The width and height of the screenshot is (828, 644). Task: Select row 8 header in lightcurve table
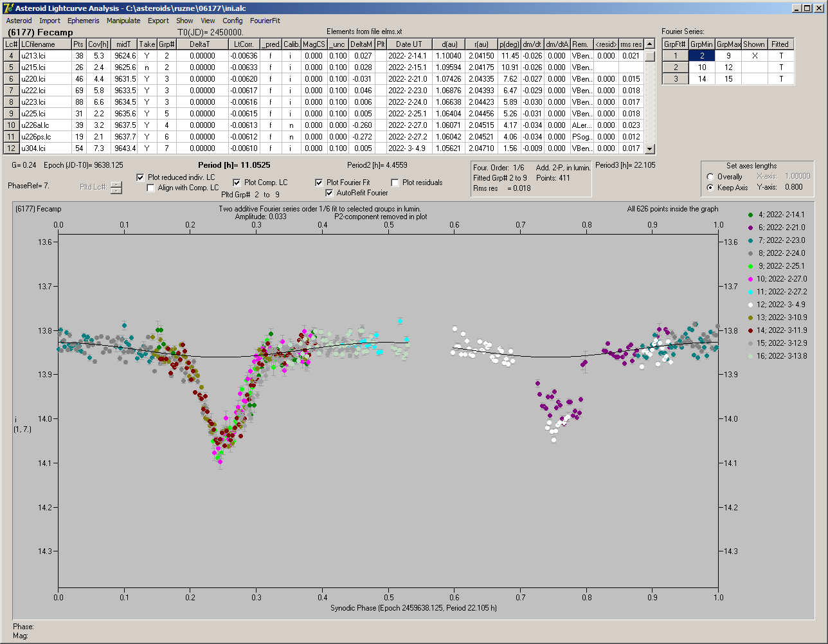[x=11, y=102]
